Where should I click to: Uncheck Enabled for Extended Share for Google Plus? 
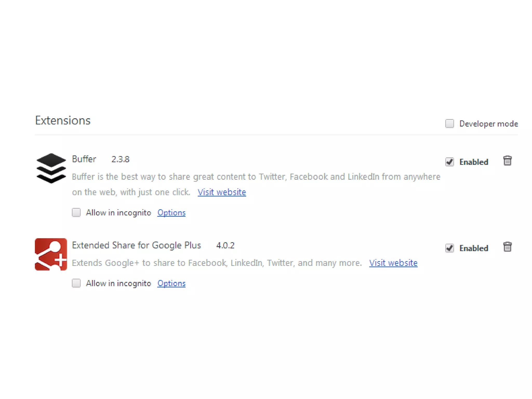point(449,248)
